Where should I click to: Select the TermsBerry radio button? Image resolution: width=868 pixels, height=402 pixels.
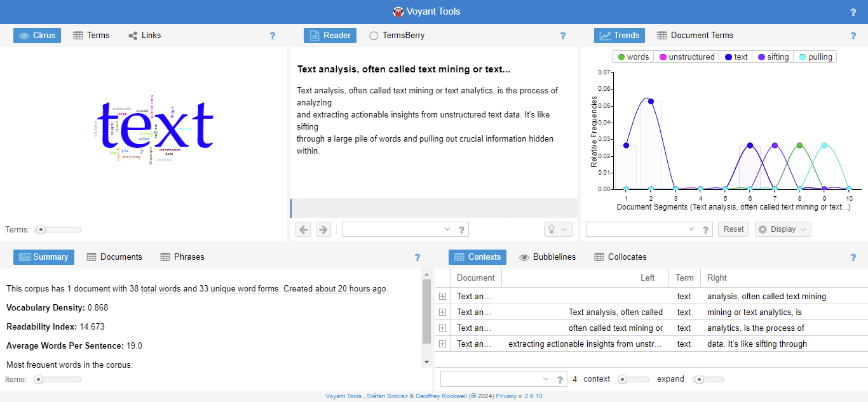tap(374, 36)
